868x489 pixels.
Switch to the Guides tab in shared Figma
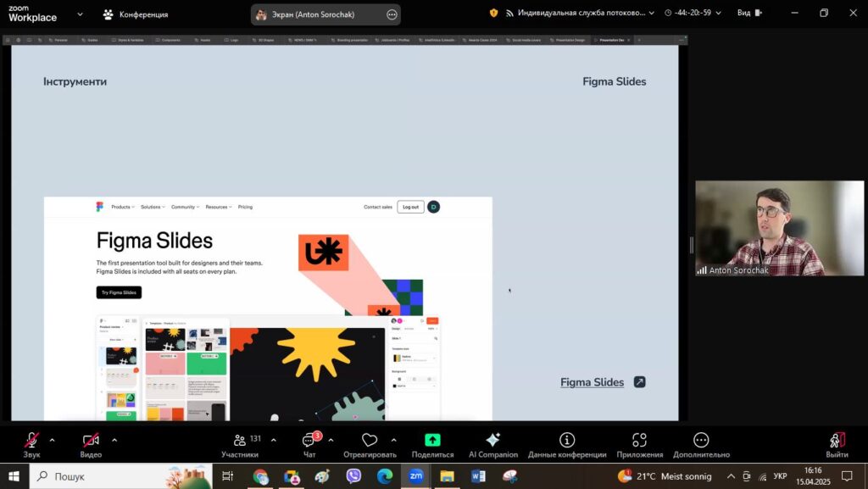[x=90, y=40]
